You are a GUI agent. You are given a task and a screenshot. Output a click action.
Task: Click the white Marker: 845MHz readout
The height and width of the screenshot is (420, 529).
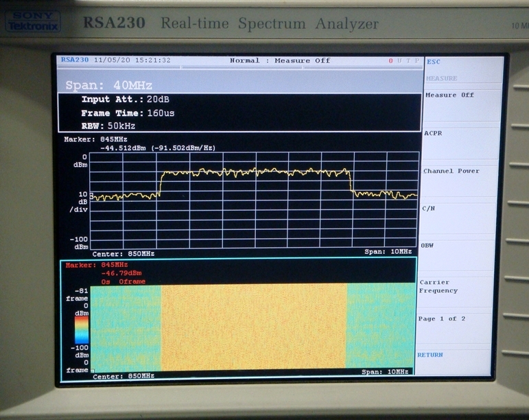[x=95, y=139]
